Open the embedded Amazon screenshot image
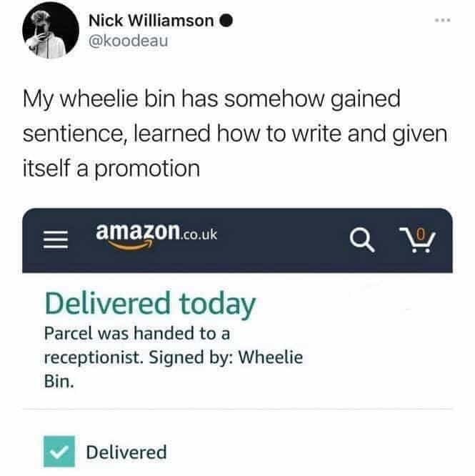 [237, 340]
